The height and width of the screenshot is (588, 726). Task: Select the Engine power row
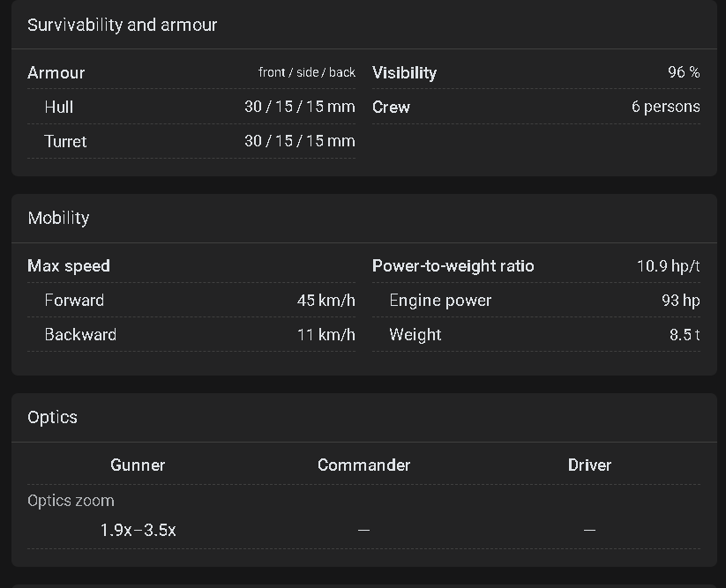pos(536,301)
